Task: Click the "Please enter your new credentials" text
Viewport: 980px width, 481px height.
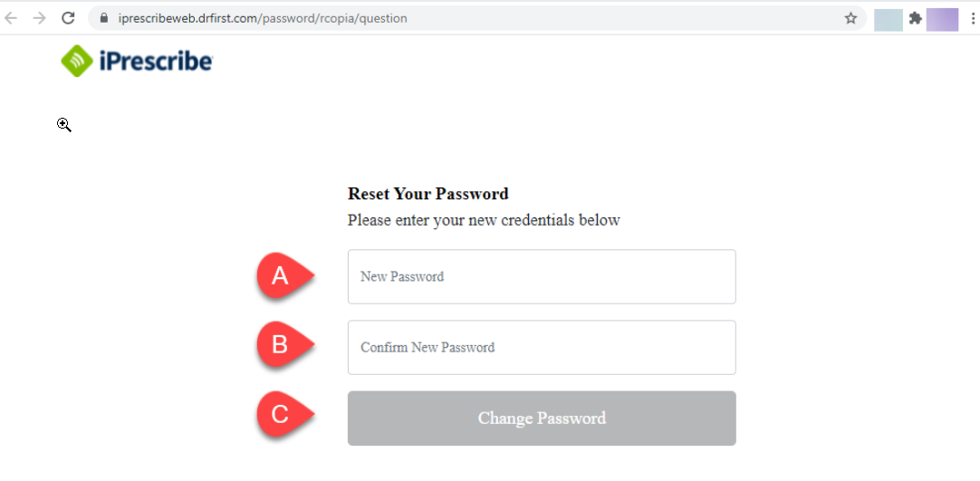Action: point(484,220)
